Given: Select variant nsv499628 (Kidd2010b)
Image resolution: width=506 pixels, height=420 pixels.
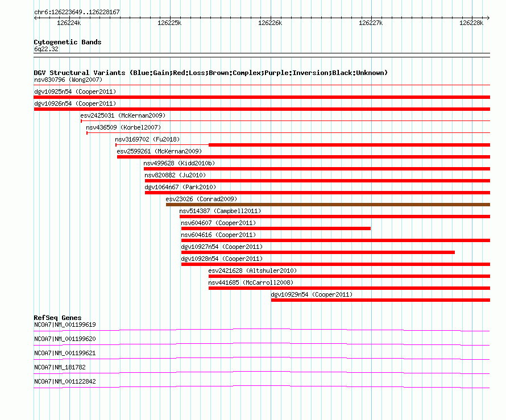Looking at the screenshot, I should pos(179,163).
